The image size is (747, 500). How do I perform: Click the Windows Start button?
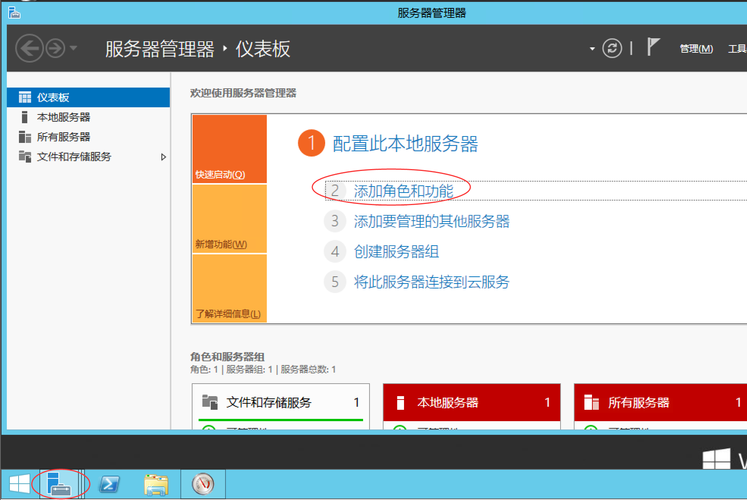click(x=20, y=484)
